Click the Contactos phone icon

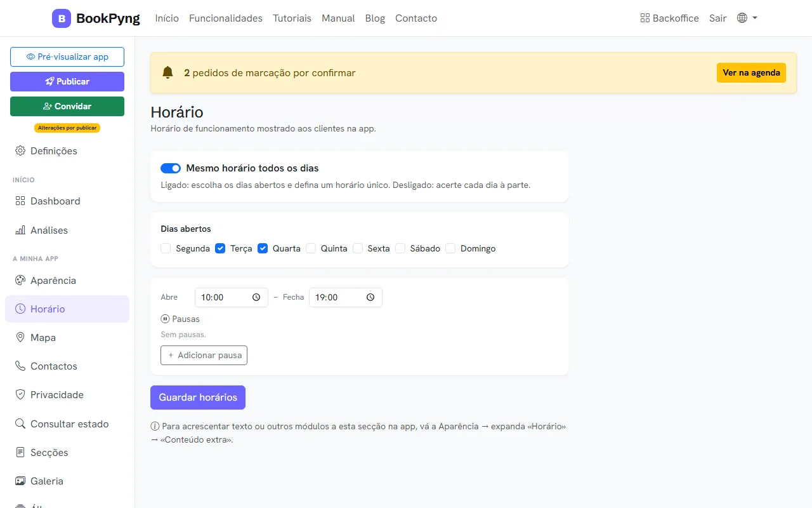[x=20, y=366]
